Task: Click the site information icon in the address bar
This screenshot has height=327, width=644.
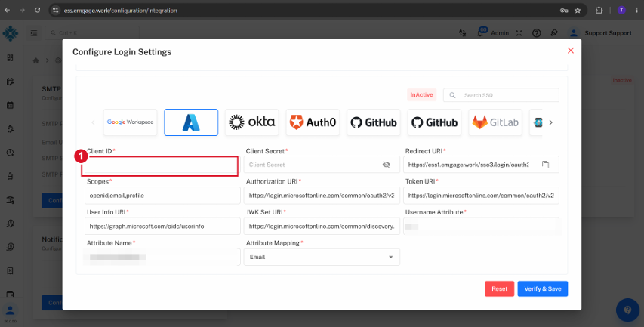Action: pos(55,11)
